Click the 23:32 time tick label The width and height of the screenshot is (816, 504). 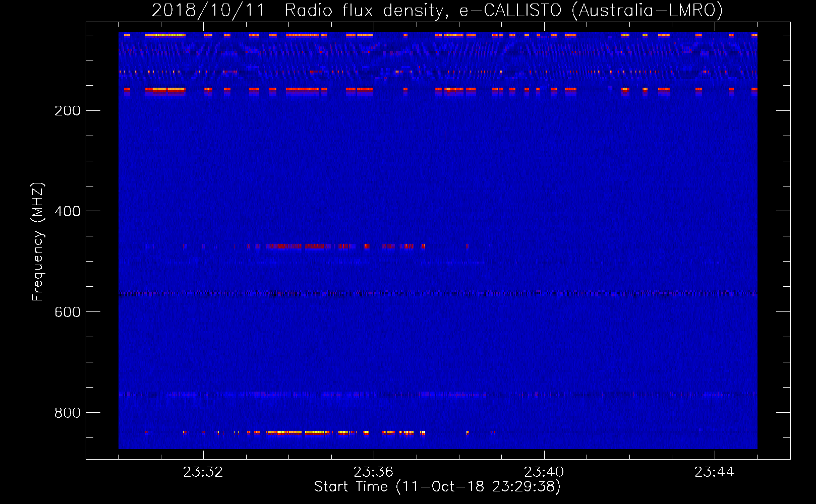203,472
